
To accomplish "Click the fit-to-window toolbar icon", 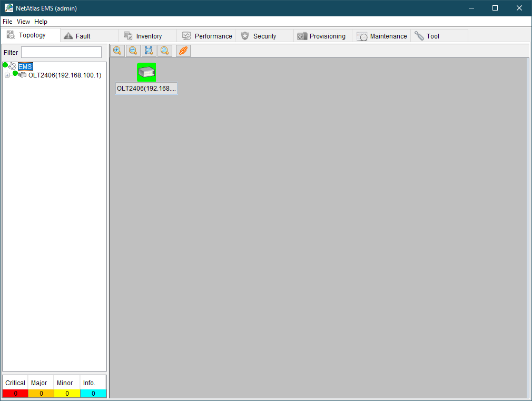I will 149,51.
